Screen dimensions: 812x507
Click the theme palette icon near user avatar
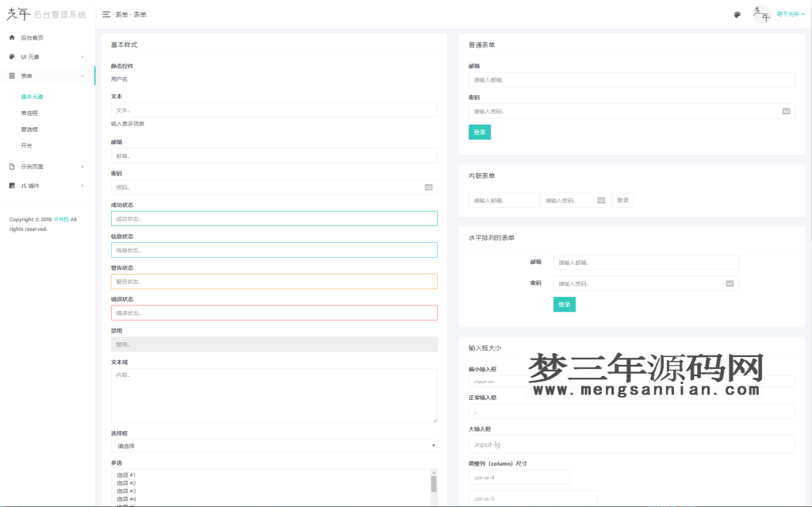coord(737,13)
